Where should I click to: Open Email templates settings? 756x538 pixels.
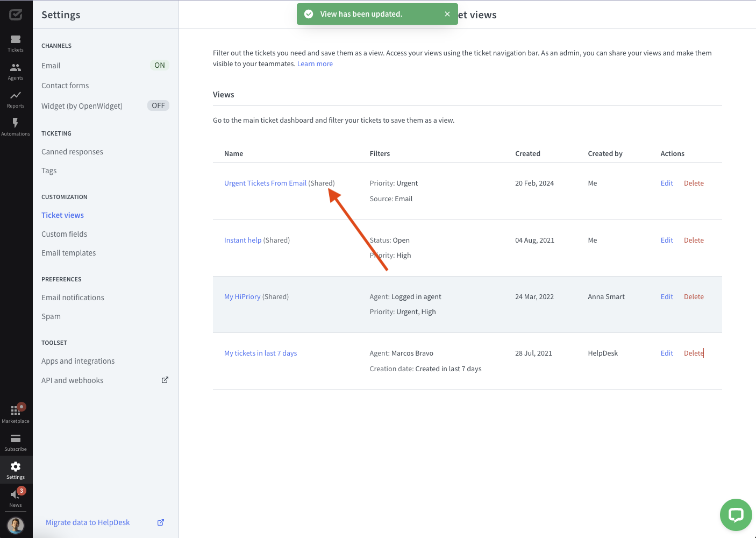(68, 253)
